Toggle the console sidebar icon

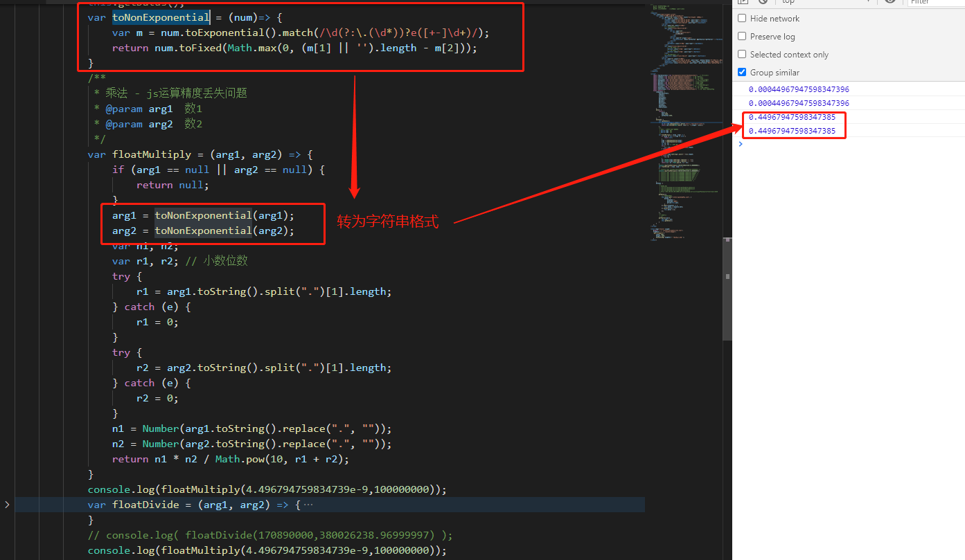point(743,1)
